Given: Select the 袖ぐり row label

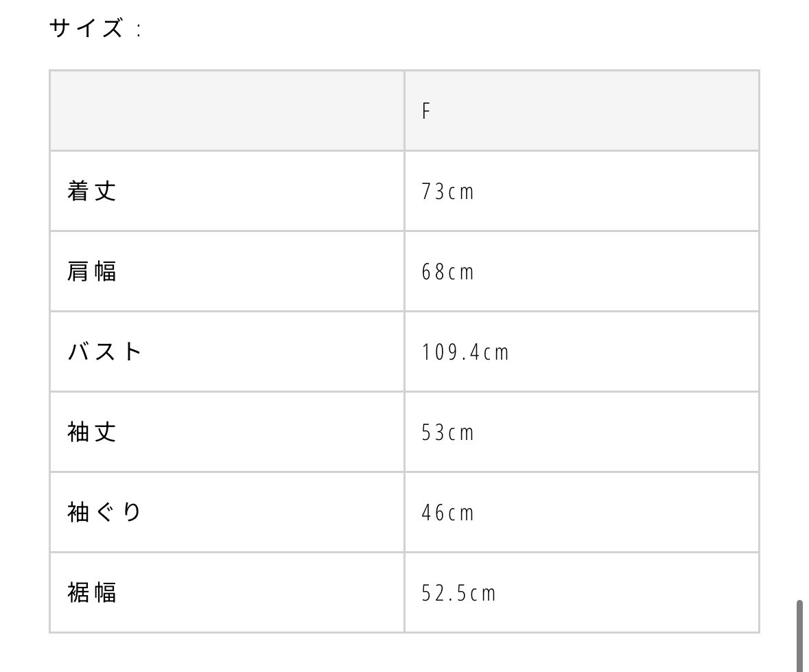Looking at the screenshot, I should tap(105, 512).
